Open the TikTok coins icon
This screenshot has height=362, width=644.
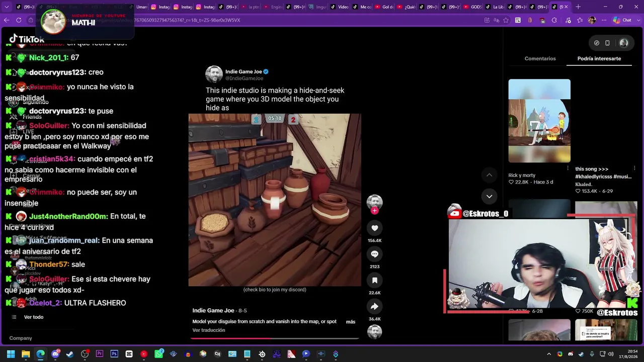597,43
